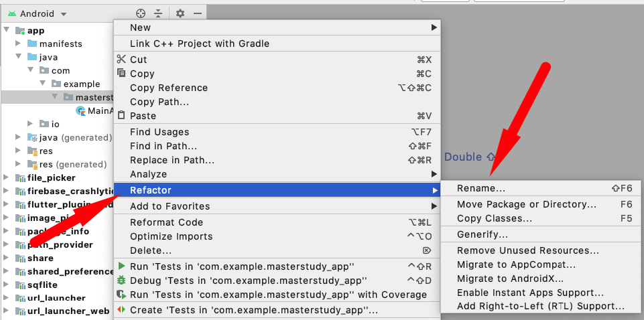Collapse the app module tree node
The image size is (644, 320).
[x=7, y=30]
